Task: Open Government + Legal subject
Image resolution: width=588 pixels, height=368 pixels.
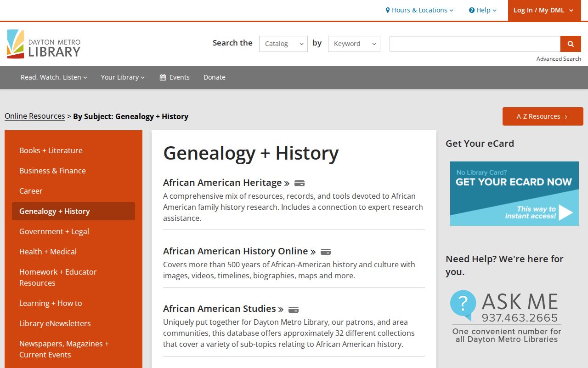Action: pos(73,231)
